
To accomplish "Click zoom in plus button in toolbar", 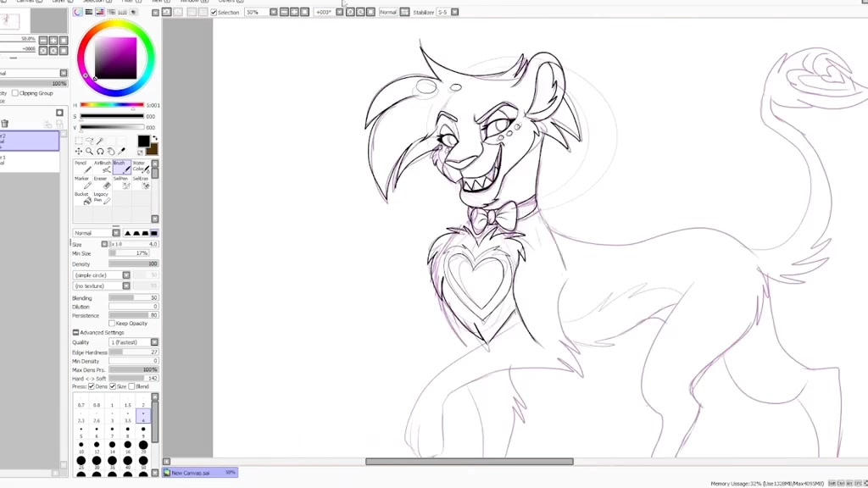I will 294,12.
